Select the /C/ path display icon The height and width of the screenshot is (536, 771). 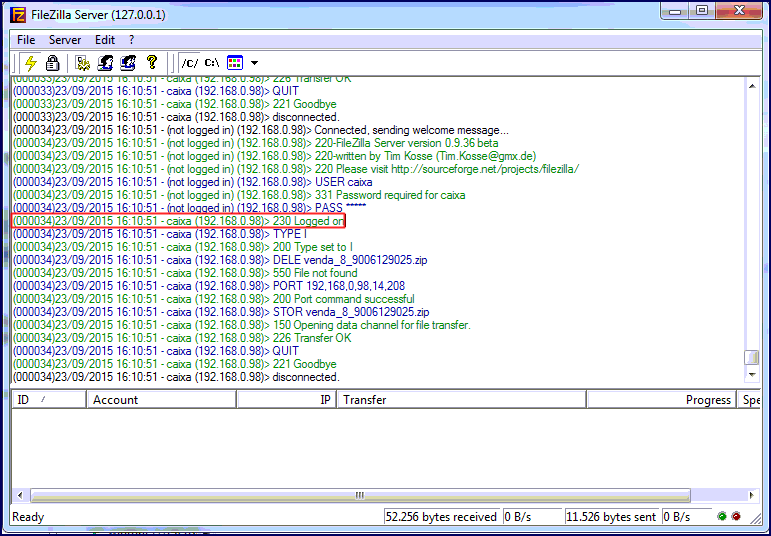click(x=190, y=63)
